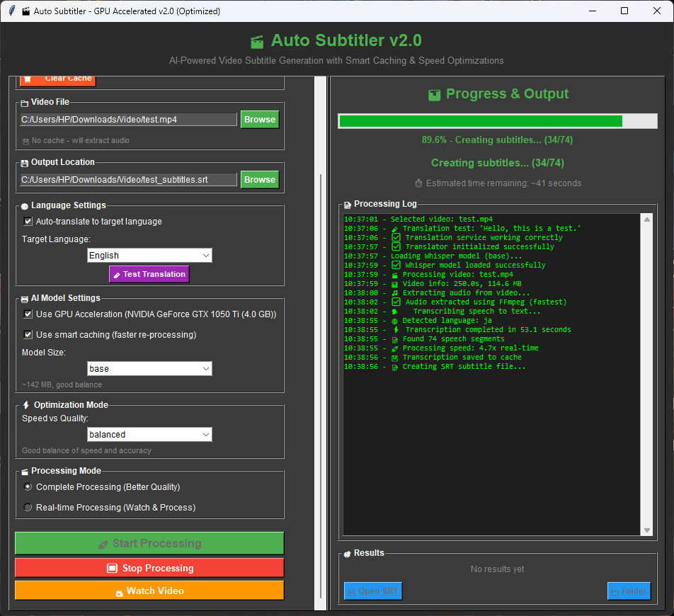Toggle Use GPU Acceleration checkbox
This screenshot has width=674, height=616.
(28, 314)
